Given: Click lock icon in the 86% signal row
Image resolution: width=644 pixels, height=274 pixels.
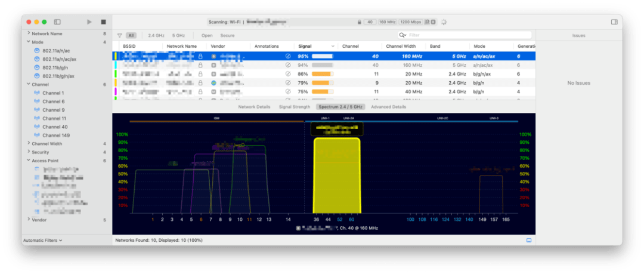Looking at the screenshot, I should tap(200, 74).
